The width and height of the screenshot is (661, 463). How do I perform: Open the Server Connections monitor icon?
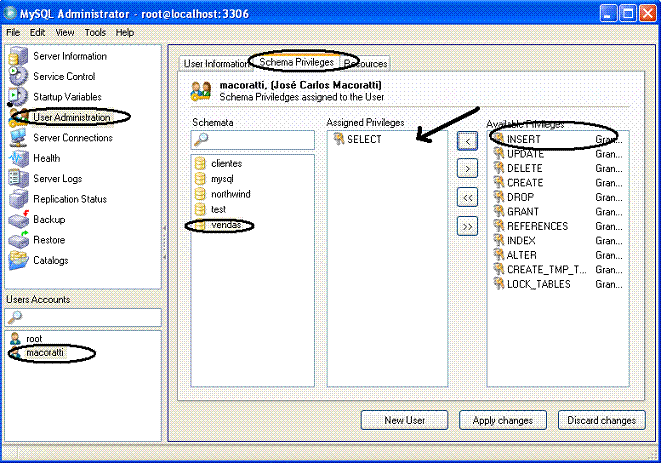[19, 137]
